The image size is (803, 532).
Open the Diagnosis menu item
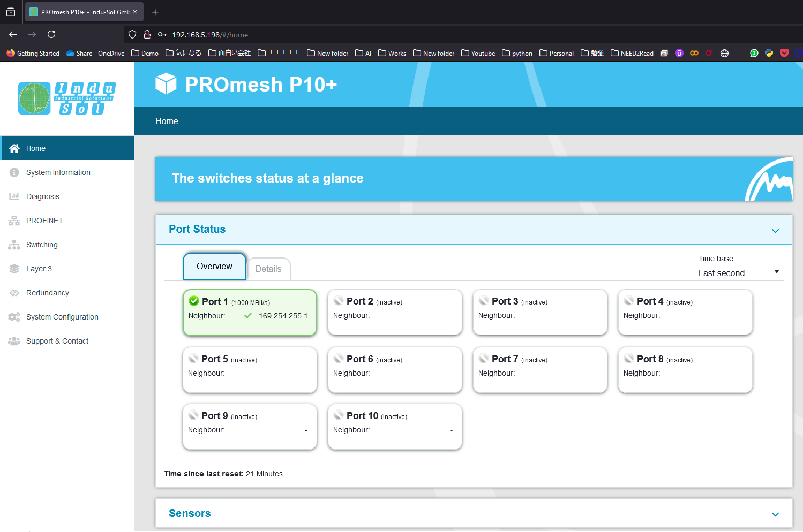point(67,196)
